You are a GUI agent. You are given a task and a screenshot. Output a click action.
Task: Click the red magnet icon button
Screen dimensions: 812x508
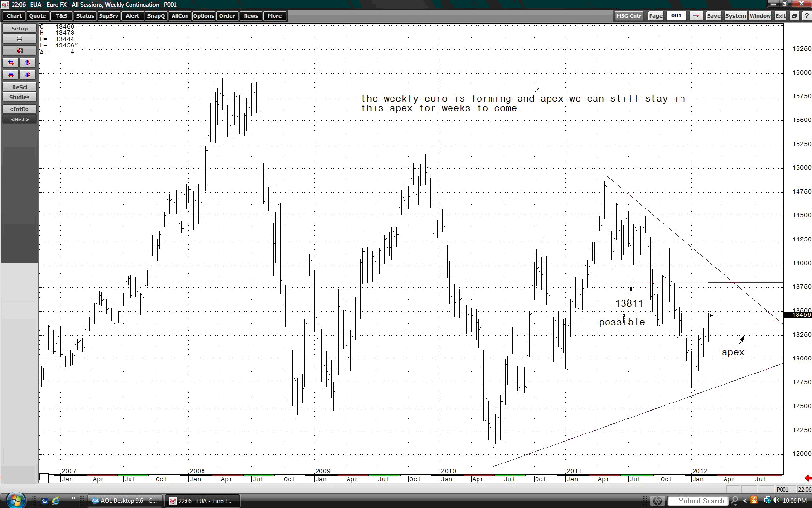pyautogui.click(x=19, y=51)
